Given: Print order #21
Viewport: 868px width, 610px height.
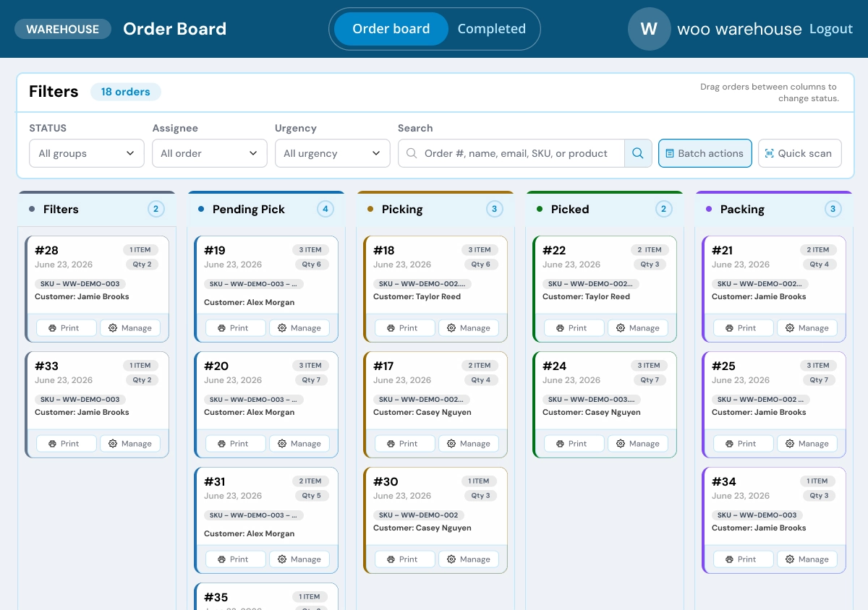Looking at the screenshot, I should coord(744,328).
